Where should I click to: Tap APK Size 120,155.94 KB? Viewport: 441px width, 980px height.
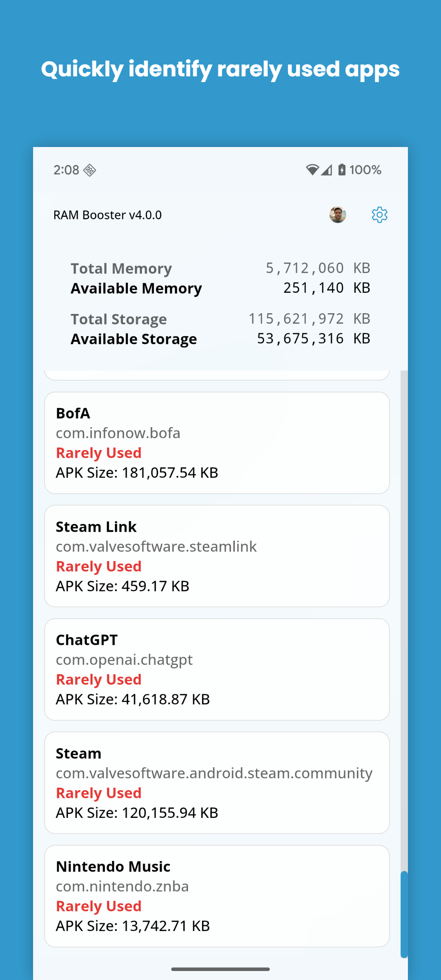(x=137, y=813)
